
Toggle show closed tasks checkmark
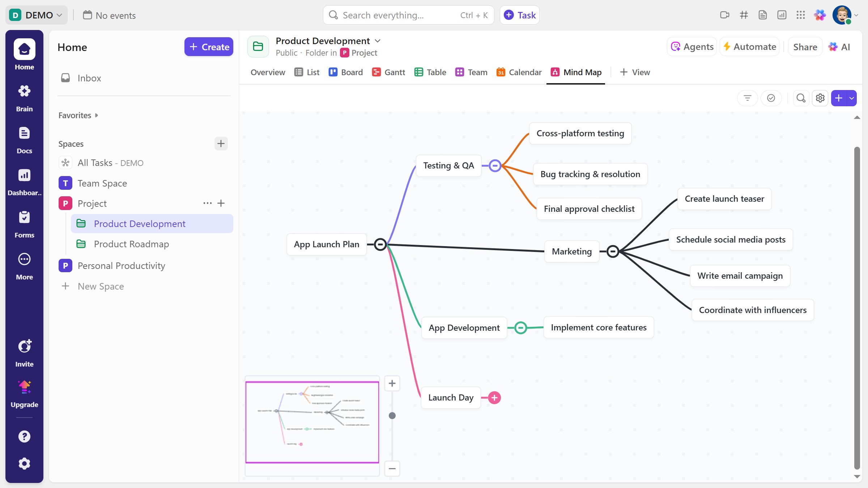tap(771, 98)
